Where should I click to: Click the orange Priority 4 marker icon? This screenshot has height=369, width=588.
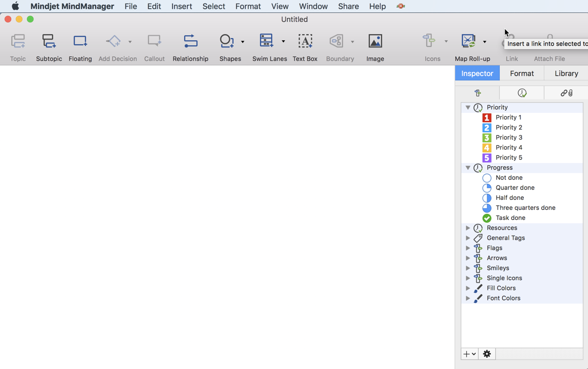pos(487,147)
